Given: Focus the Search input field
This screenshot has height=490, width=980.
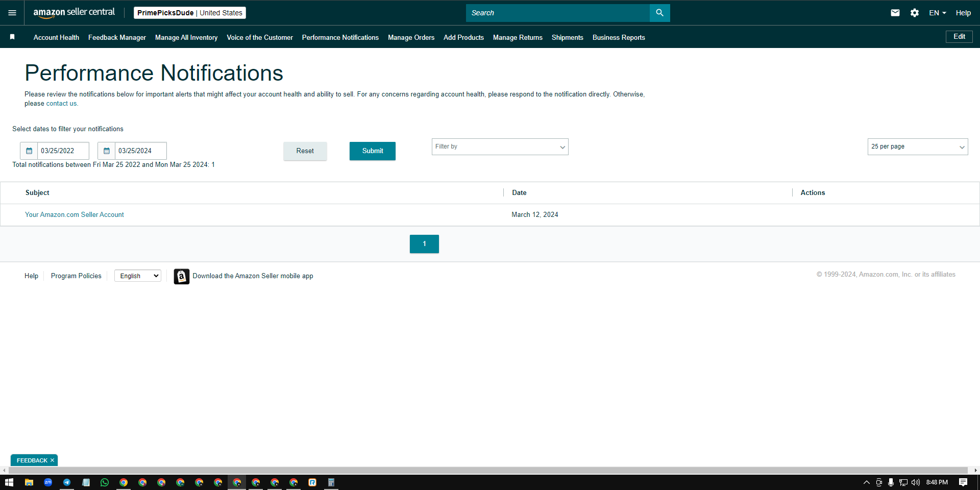Looking at the screenshot, I should coord(558,13).
